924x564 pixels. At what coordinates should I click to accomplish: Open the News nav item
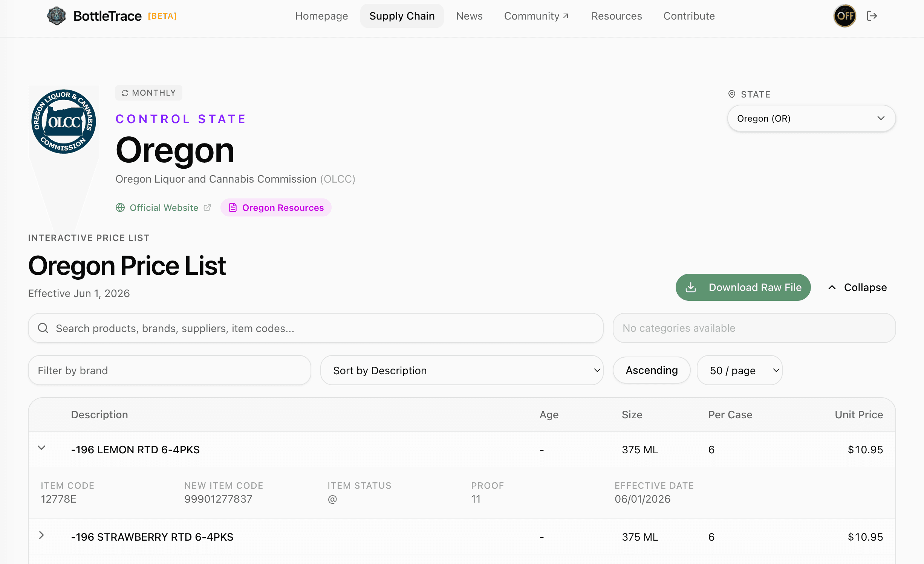469,16
